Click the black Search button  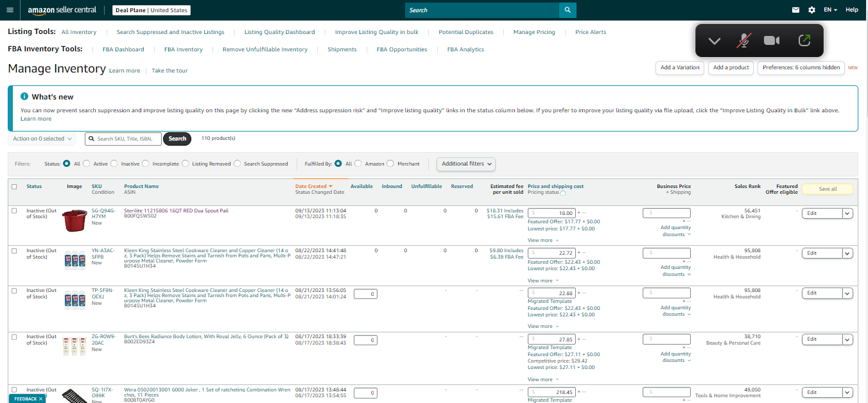point(177,139)
